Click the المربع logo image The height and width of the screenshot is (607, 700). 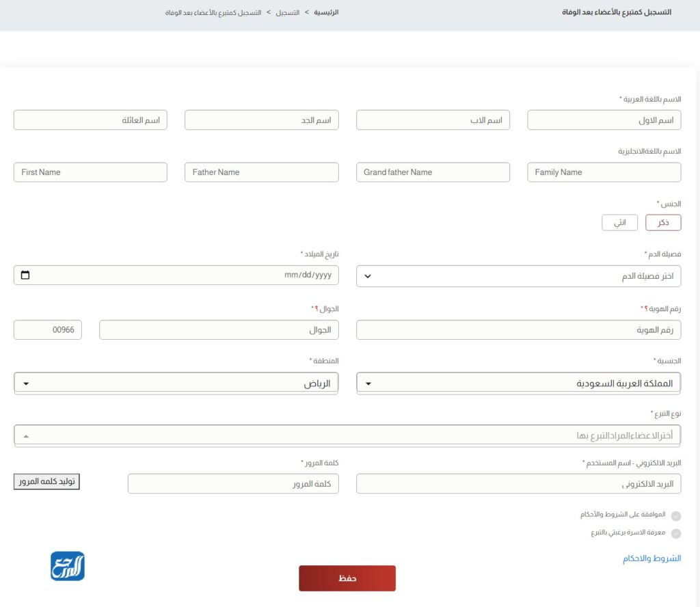click(67, 567)
